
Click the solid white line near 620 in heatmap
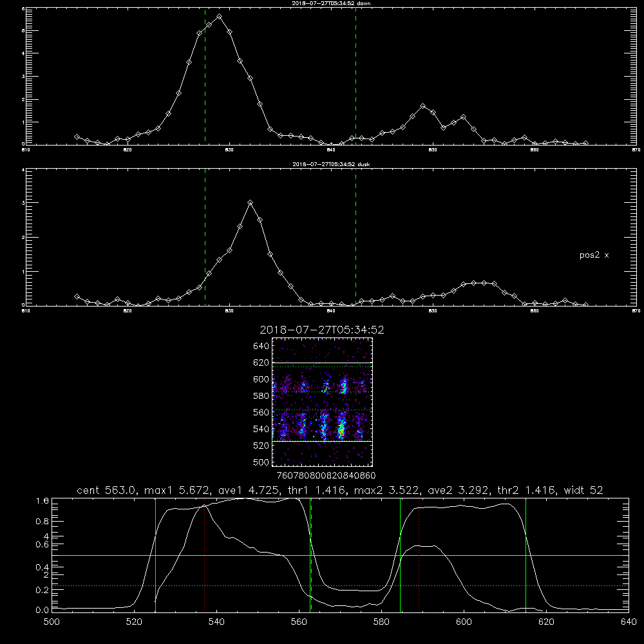[323, 363]
